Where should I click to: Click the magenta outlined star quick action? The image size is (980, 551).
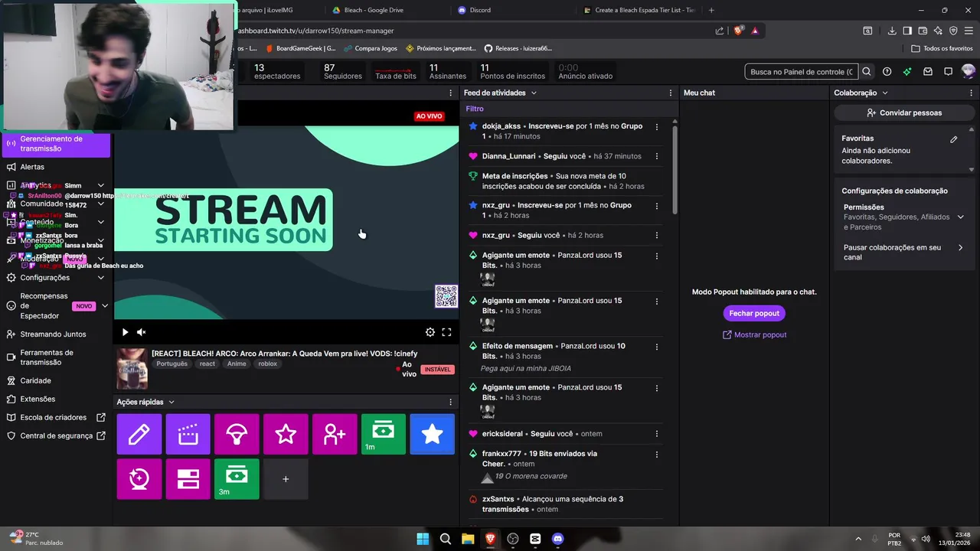coord(286,434)
